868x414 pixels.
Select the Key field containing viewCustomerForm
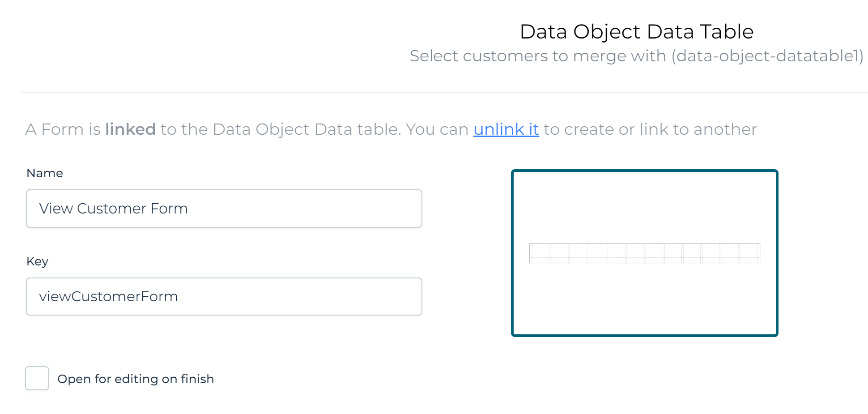click(x=224, y=296)
